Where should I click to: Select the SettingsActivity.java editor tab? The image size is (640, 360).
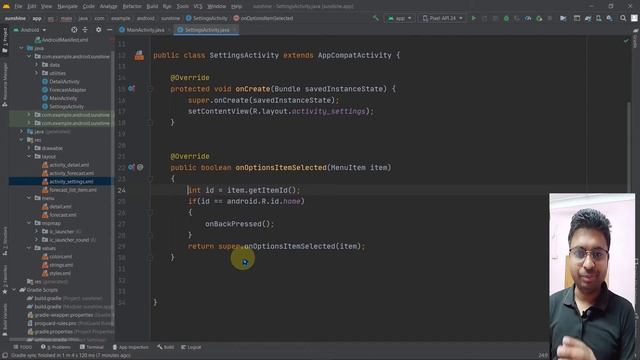(207, 30)
